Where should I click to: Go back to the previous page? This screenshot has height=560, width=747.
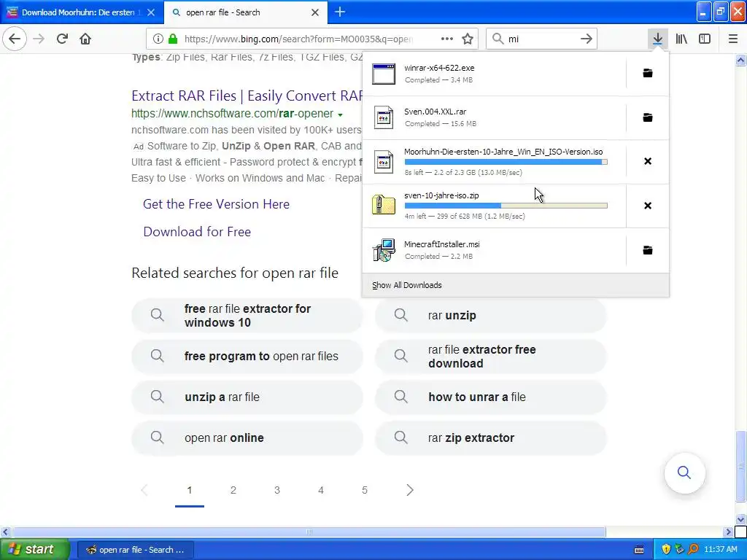pos(15,39)
